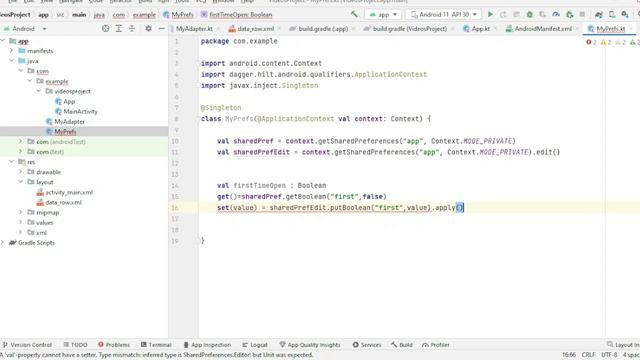
Task: Open the Android 11 API 30 device dropdown
Action: click(x=444, y=14)
